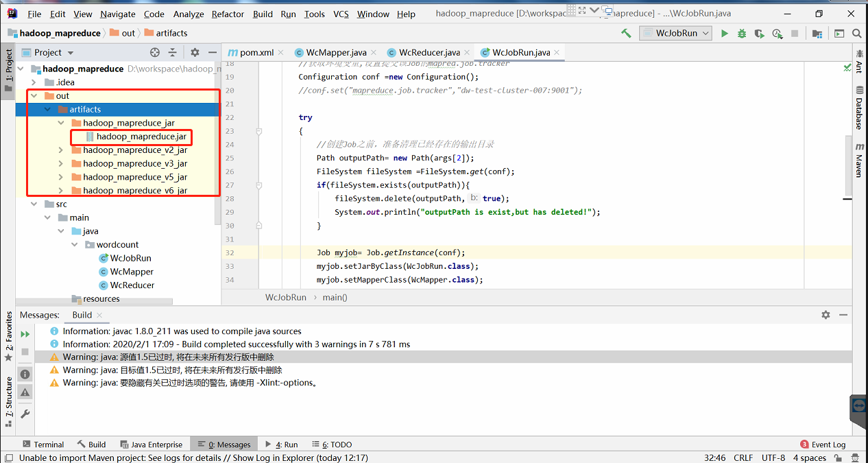
Task: Toggle information filter icon in Messages
Action: pyautogui.click(x=25, y=374)
